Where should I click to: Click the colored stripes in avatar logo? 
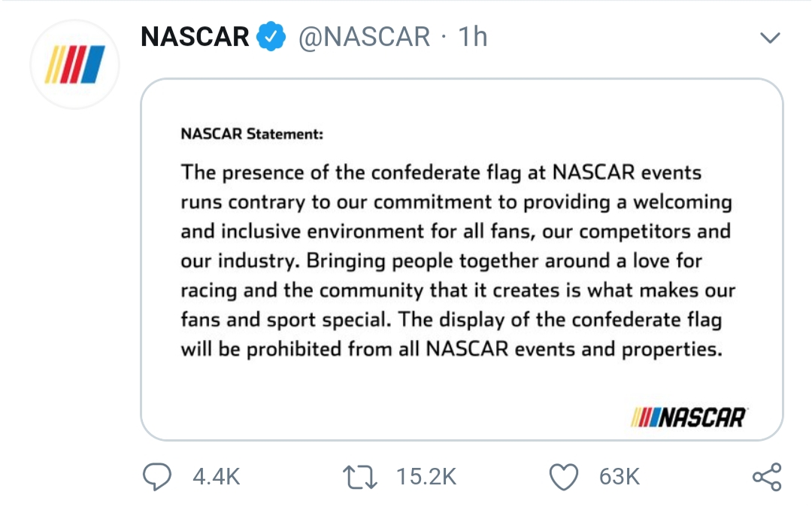click(74, 65)
